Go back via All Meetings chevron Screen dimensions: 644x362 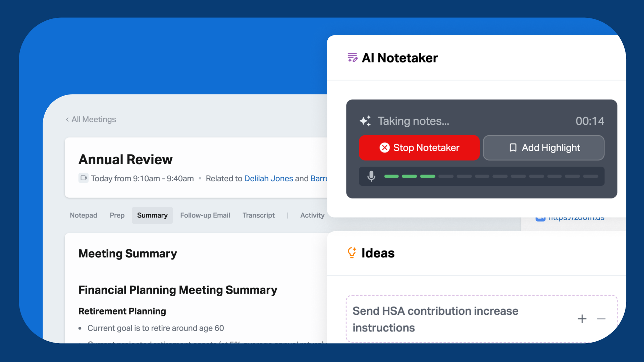point(67,120)
